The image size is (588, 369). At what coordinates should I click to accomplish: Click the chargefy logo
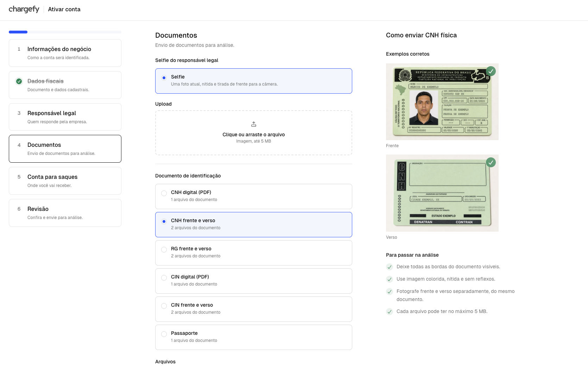(x=24, y=9)
